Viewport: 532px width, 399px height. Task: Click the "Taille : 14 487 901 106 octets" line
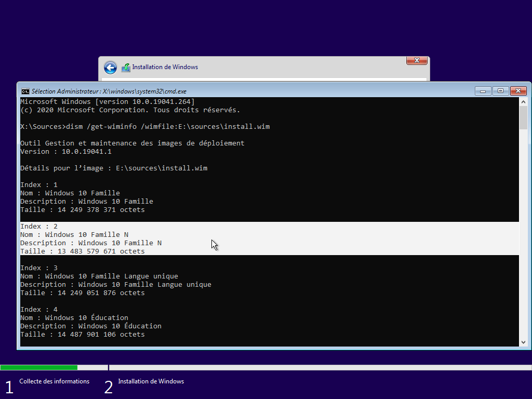click(x=83, y=334)
